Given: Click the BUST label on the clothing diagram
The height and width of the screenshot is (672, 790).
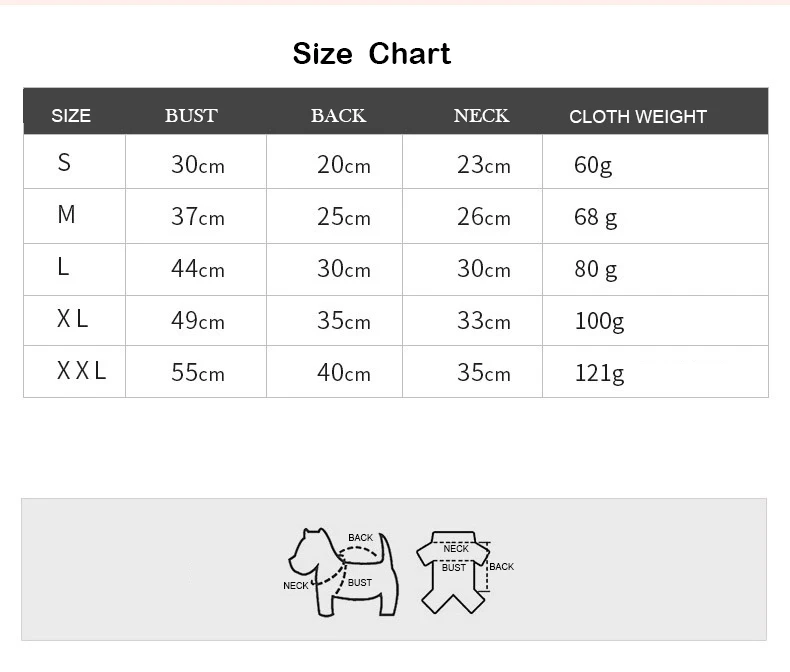Looking at the screenshot, I should [454, 568].
